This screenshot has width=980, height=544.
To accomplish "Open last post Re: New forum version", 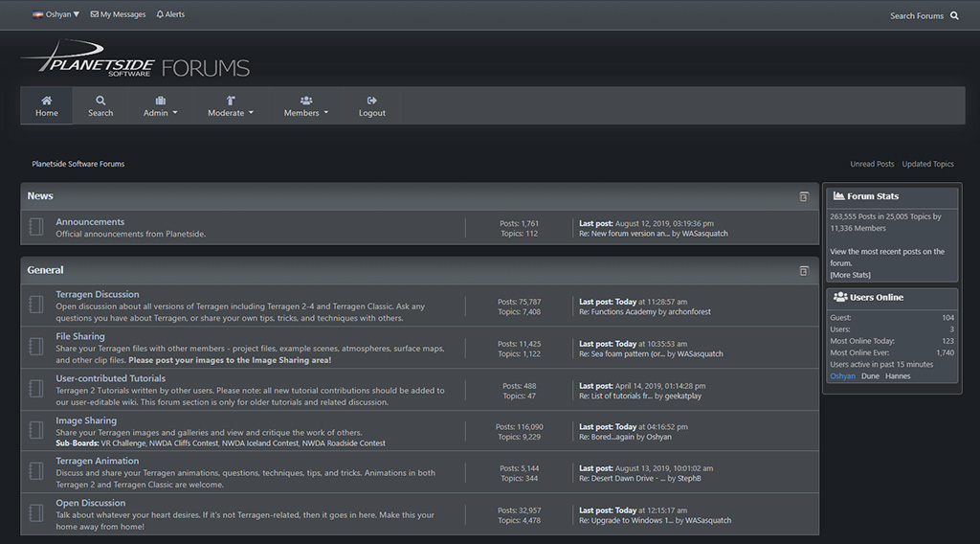I will coord(624,234).
